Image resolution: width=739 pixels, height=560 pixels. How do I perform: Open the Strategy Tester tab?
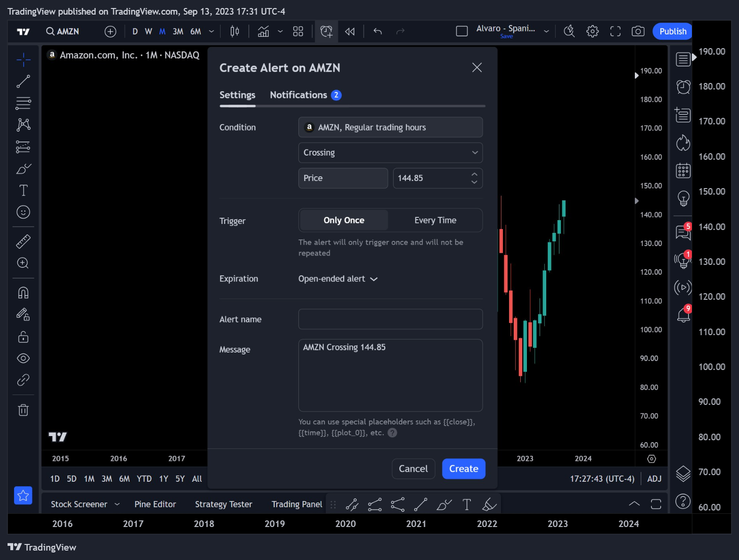pyautogui.click(x=223, y=504)
